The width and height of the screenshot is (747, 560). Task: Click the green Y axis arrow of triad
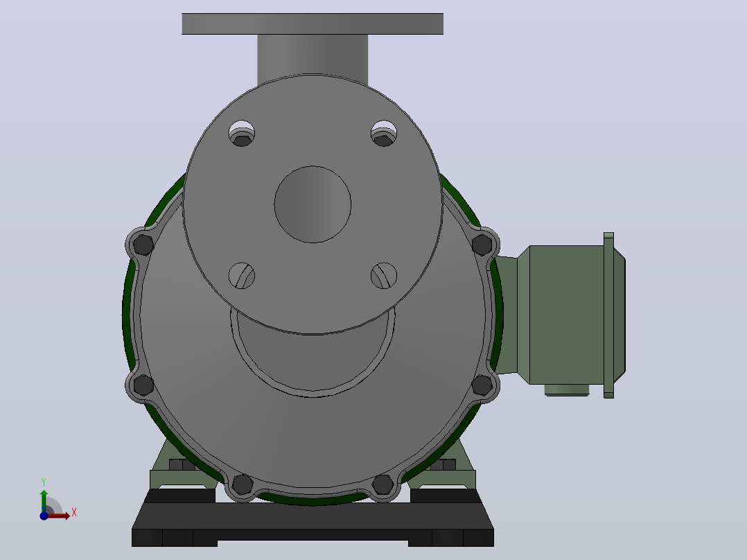[x=44, y=500]
